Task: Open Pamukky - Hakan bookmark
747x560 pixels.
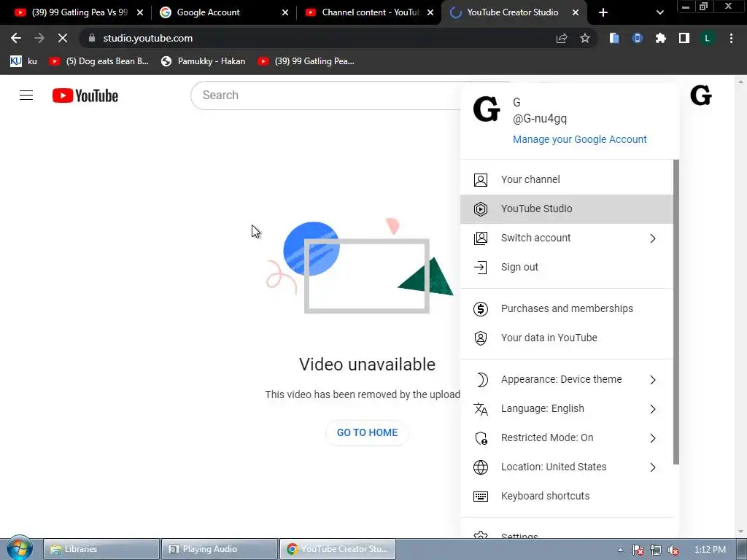Action: (x=204, y=61)
